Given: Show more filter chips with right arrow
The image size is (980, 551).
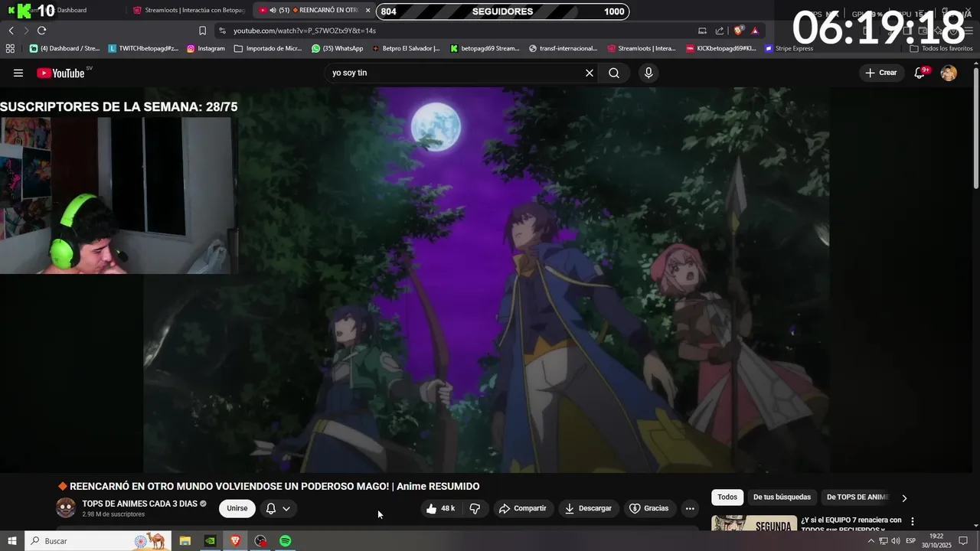Looking at the screenshot, I should [904, 497].
